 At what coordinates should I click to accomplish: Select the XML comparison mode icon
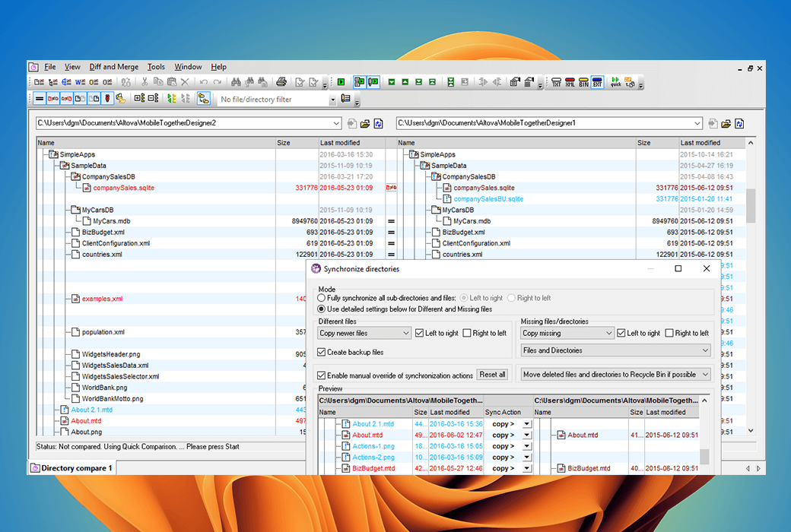pos(570,82)
